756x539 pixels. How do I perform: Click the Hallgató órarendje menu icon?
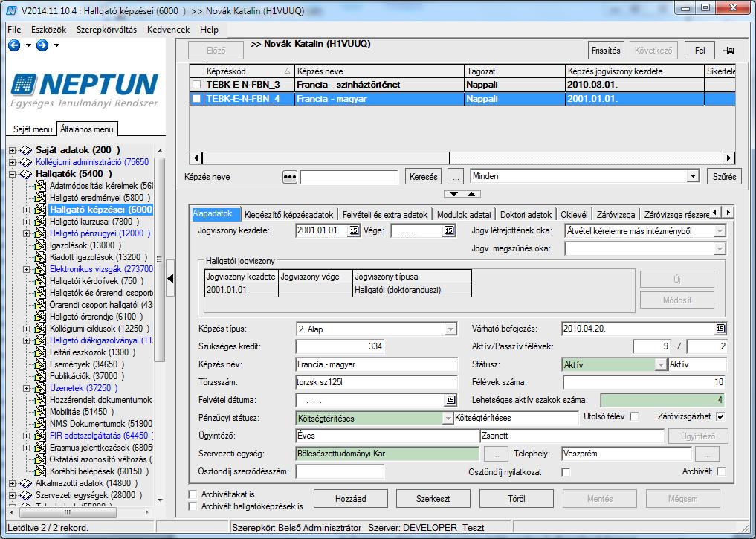(40, 317)
